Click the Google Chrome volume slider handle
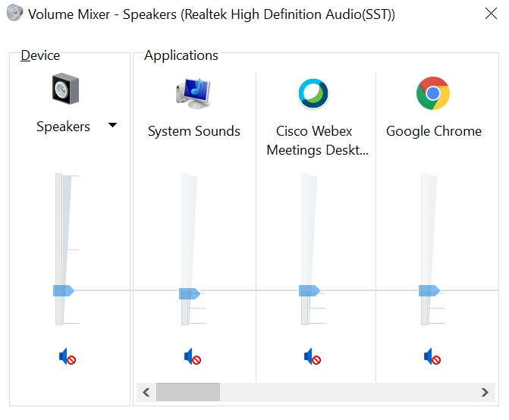The image size is (509, 420). point(429,290)
